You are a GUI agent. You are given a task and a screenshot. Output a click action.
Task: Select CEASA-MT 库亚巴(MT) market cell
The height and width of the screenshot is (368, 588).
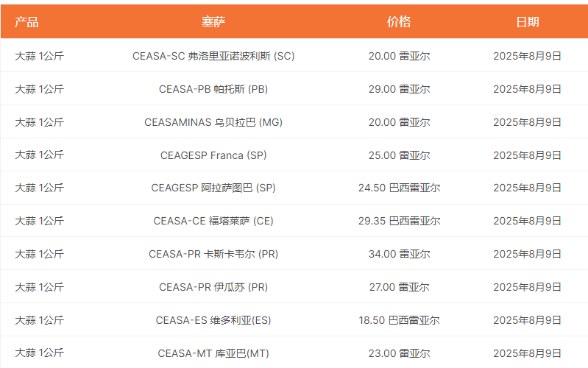[213, 353]
